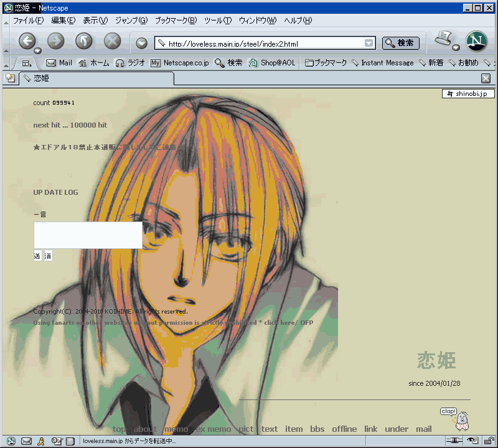Open the bbs page link
Viewport: 498px width, 448px height.
pos(317,429)
